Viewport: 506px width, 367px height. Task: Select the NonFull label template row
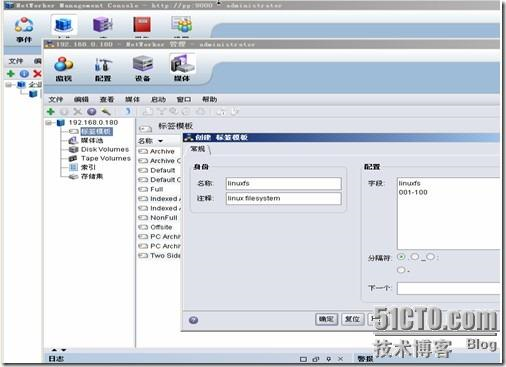[159, 218]
